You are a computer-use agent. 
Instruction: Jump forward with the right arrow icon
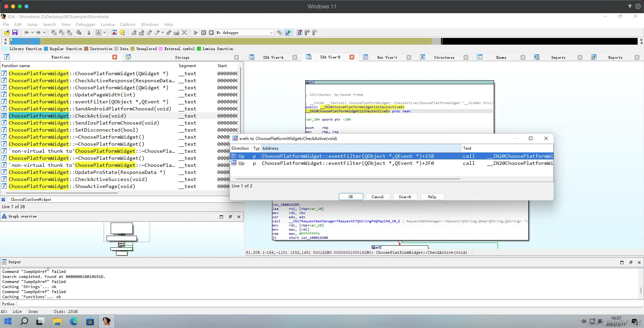coord(38,33)
